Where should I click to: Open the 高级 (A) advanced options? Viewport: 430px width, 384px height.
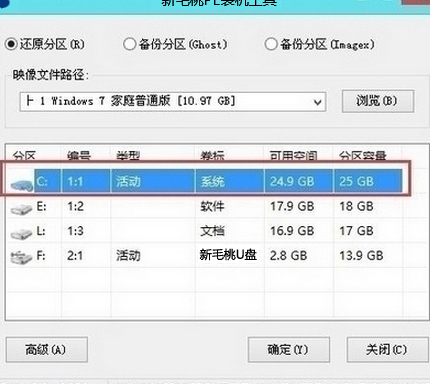(47, 350)
